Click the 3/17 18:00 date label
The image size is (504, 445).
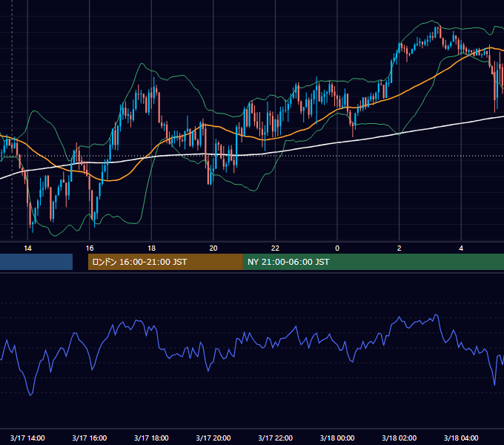coord(151,438)
